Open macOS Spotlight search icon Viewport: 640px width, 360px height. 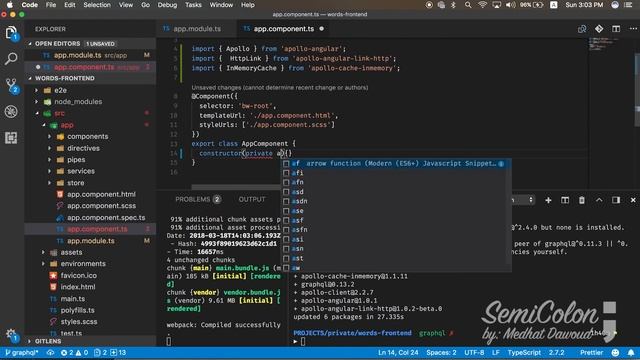(468, 5)
